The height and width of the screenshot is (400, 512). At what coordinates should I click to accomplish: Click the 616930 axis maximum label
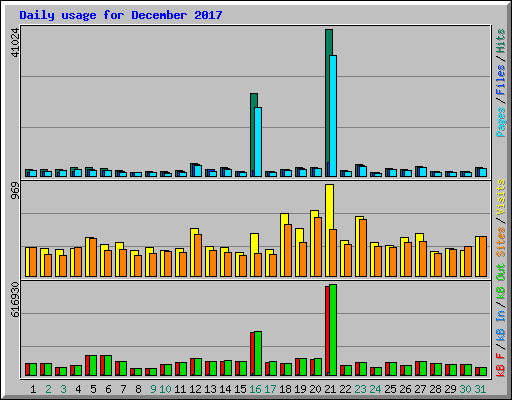coord(15,300)
